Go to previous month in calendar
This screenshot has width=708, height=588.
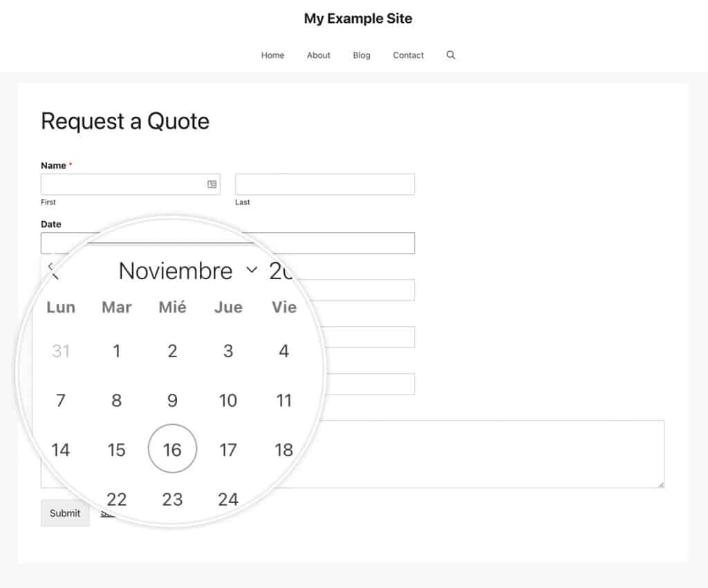point(54,272)
